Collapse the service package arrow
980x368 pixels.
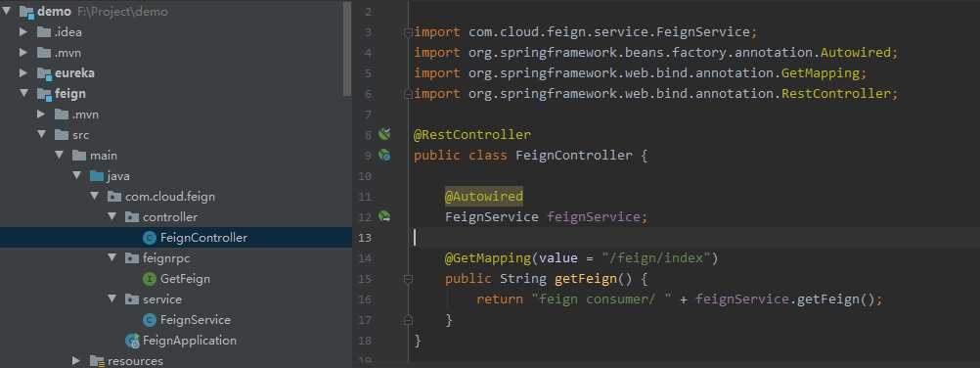point(111,299)
